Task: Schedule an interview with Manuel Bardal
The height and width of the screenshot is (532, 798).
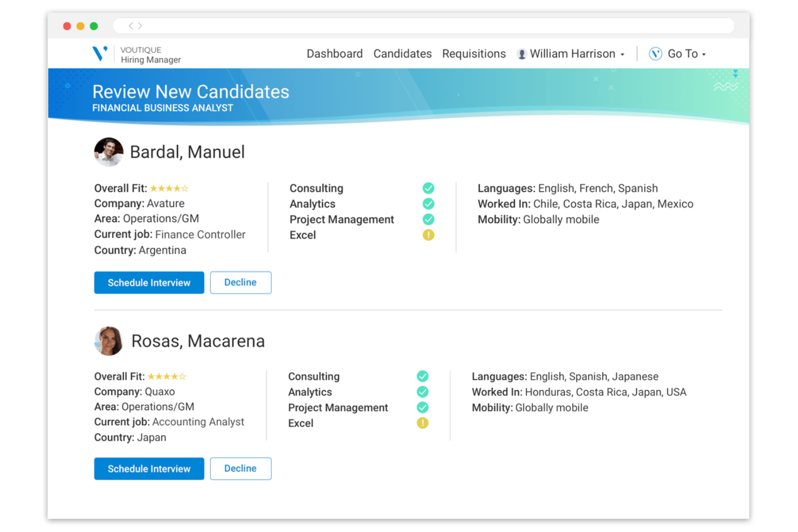Action: pyautogui.click(x=149, y=282)
